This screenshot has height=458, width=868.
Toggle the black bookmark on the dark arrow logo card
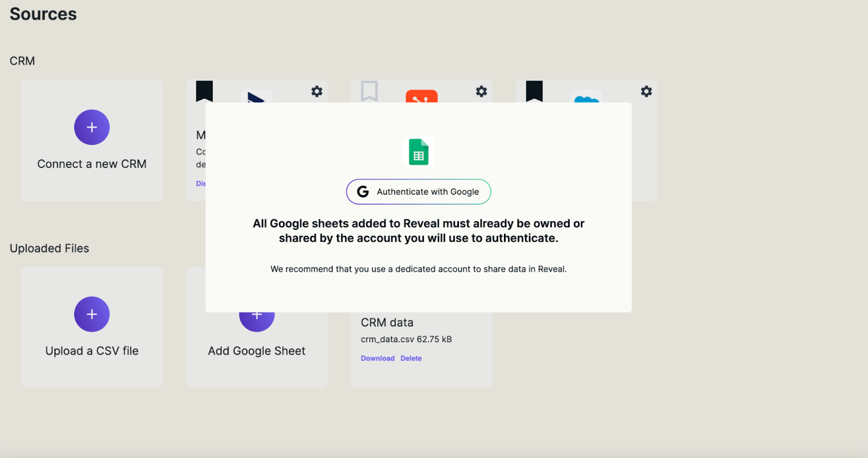coord(205,91)
